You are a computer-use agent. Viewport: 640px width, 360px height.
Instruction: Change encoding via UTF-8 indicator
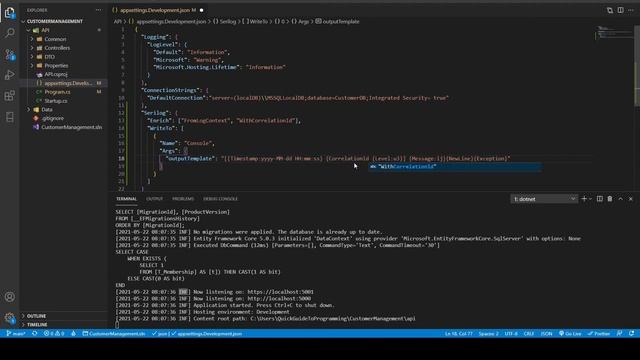pos(511,333)
